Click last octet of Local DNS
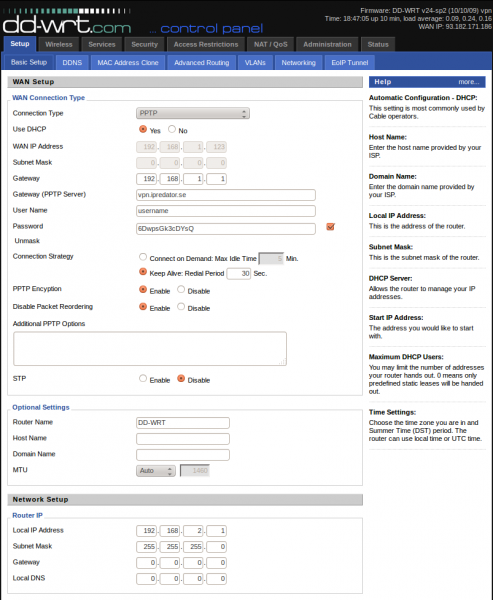 pyautogui.click(x=217, y=579)
